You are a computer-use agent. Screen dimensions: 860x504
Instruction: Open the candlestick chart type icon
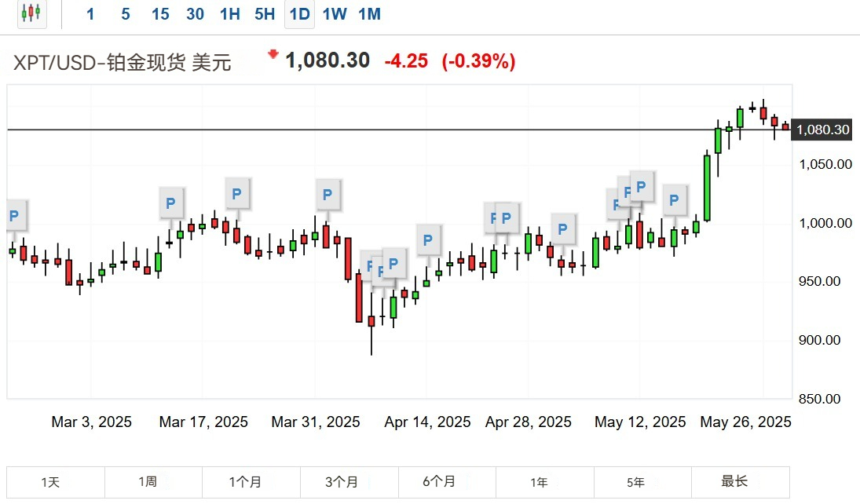pyautogui.click(x=31, y=13)
